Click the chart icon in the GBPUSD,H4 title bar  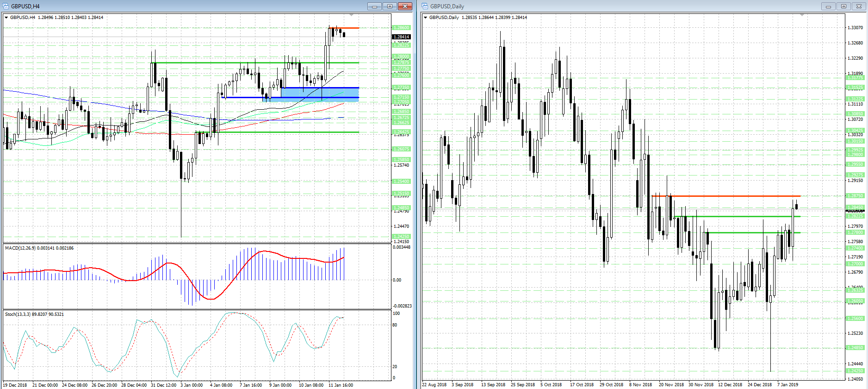(6, 6)
